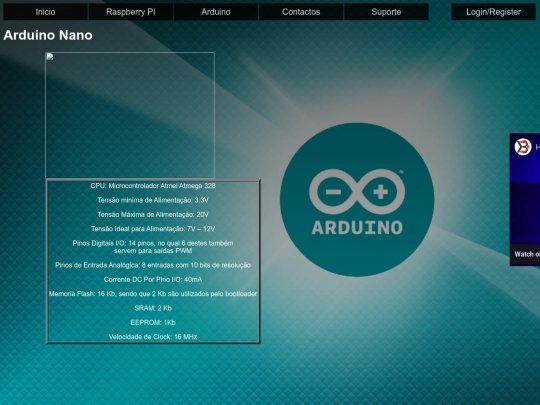This screenshot has width=540, height=405.
Task: Click the Watch on link in video
Action: coord(527,254)
